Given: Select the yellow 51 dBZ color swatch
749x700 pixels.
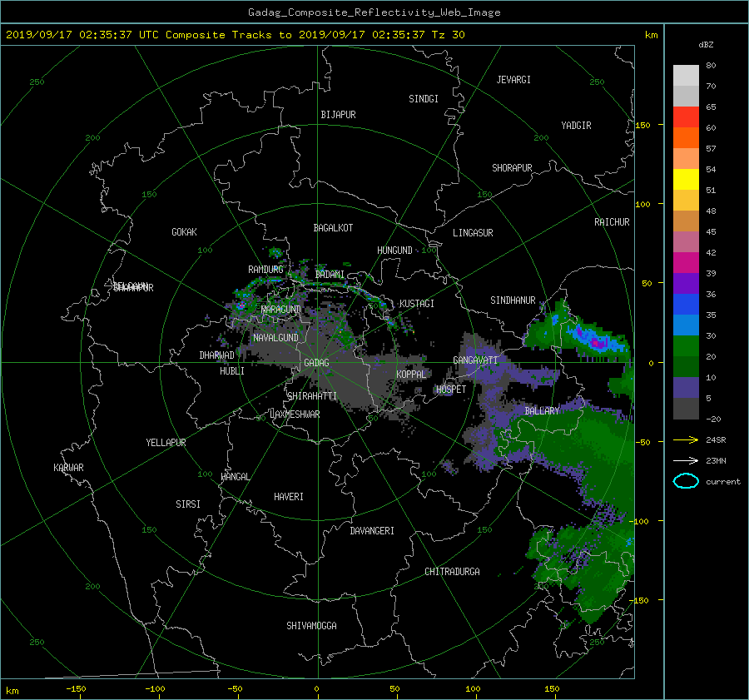Looking at the screenshot, I should 686,180.
